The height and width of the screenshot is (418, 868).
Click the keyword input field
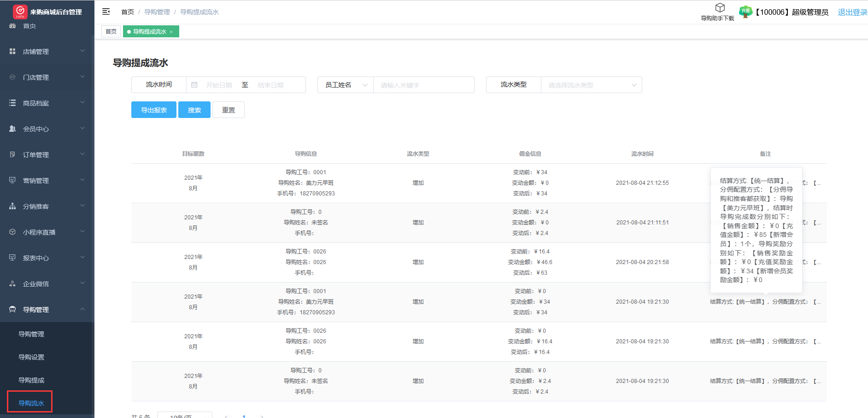pyautogui.click(x=423, y=85)
